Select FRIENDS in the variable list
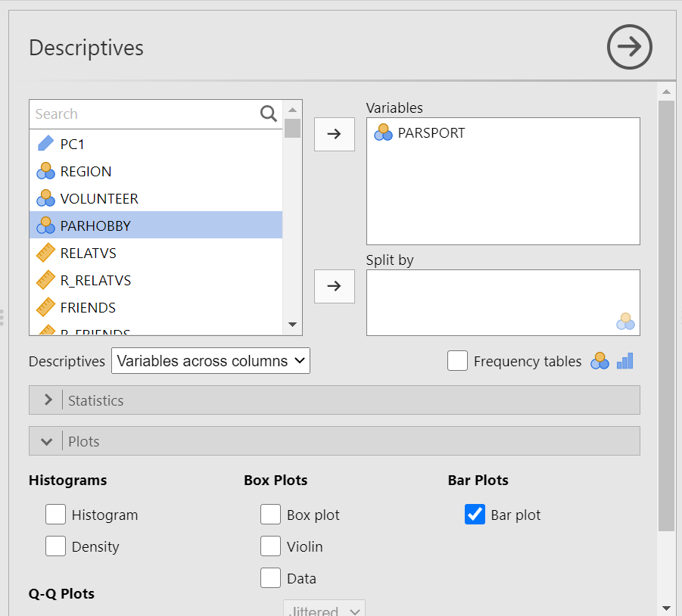 tap(156, 307)
